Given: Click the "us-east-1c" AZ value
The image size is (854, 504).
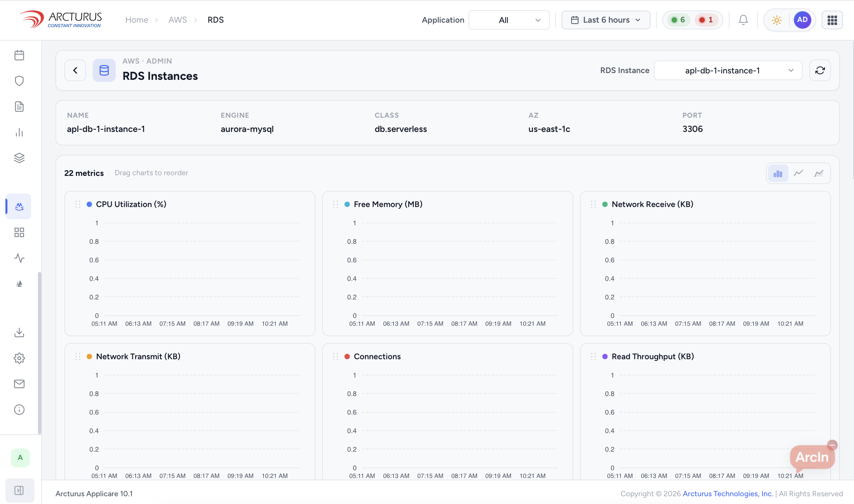Looking at the screenshot, I should 549,129.
